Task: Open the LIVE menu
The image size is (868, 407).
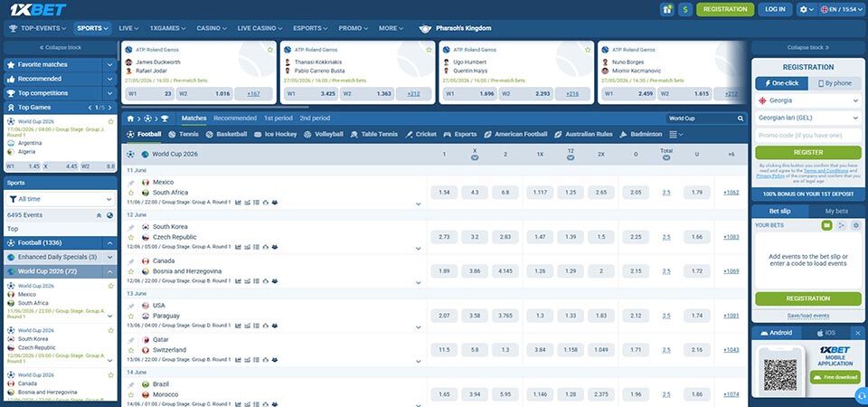Action: click(x=128, y=28)
